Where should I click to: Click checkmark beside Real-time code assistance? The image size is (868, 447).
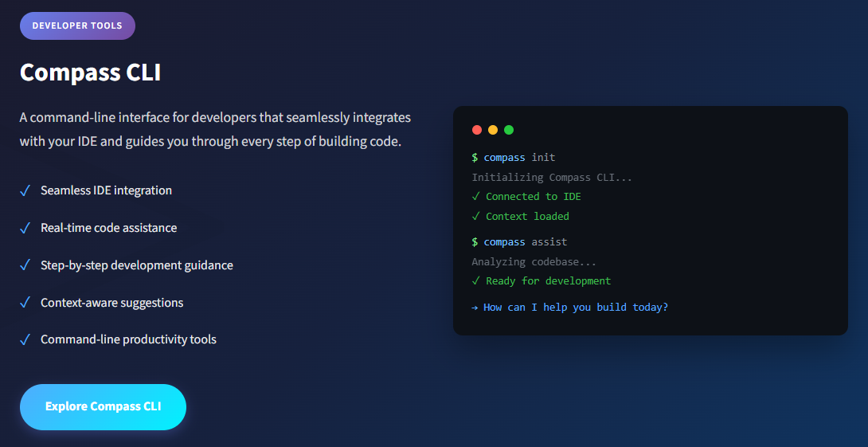coord(25,228)
